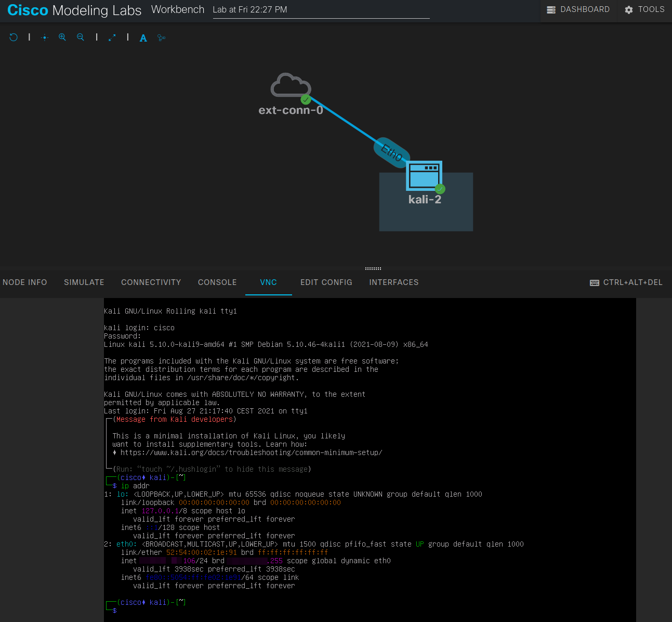672x622 pixels.
Task: Select the text annotation tool
Action: (143, 37)
